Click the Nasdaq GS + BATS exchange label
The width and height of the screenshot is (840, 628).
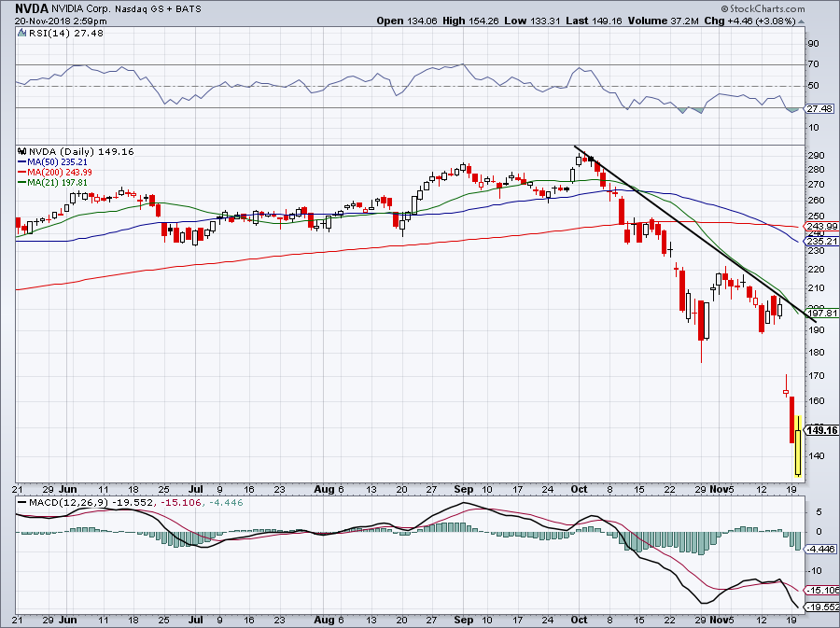(158, 9)
